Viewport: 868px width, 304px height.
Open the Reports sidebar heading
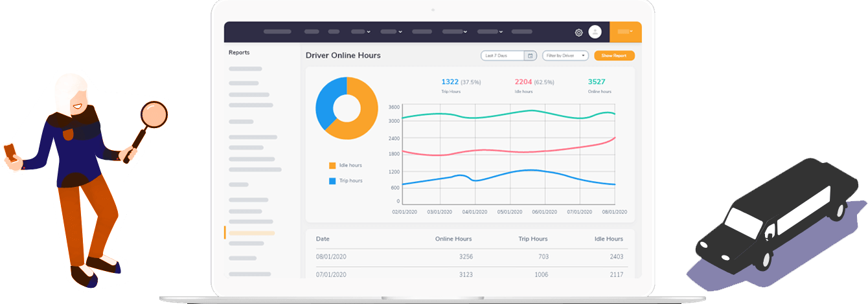pyautogui.click(x=239, y=52)
